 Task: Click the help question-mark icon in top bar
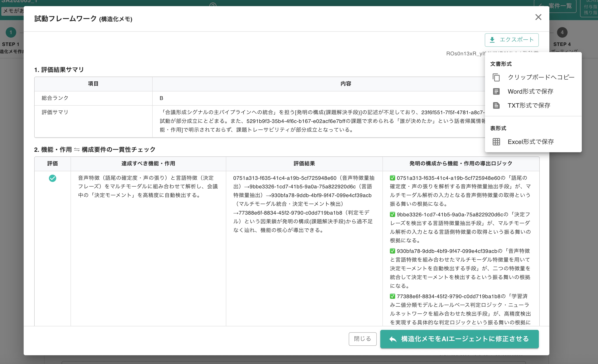tap(213, 4)
